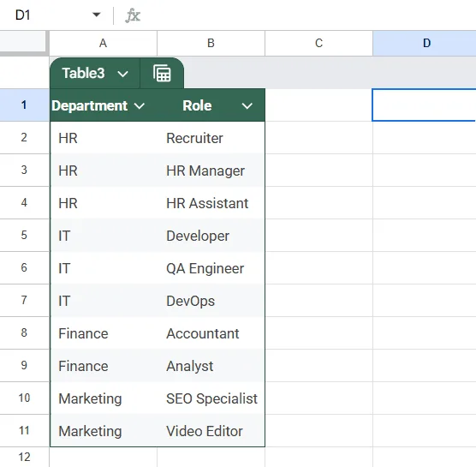476x467 pixels.
Task: Select column B header
Action: click(211, 43)
